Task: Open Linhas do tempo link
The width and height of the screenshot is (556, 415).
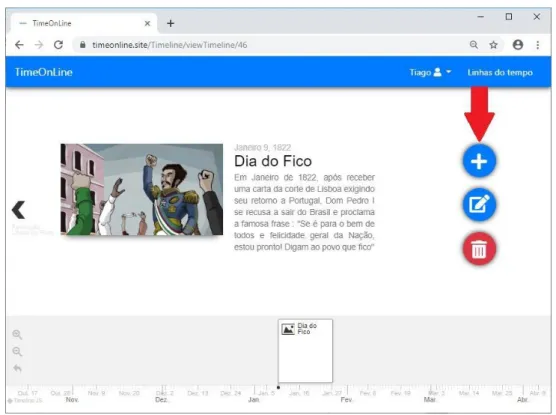Action: coord(500,72)
